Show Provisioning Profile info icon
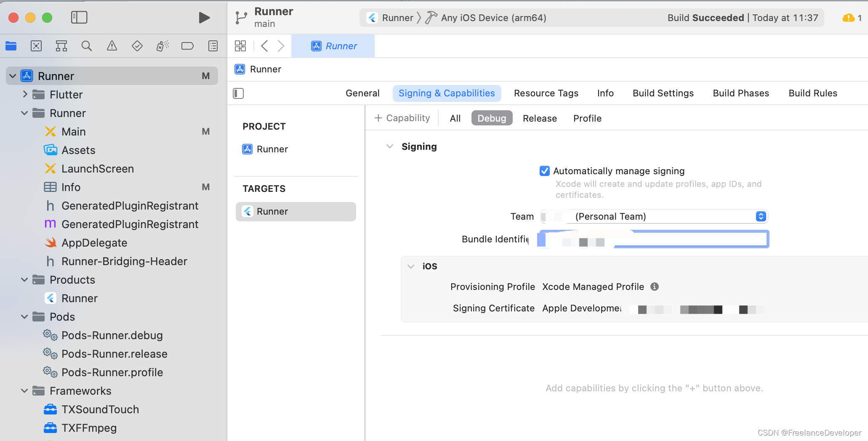 click(x=655, y=287)
